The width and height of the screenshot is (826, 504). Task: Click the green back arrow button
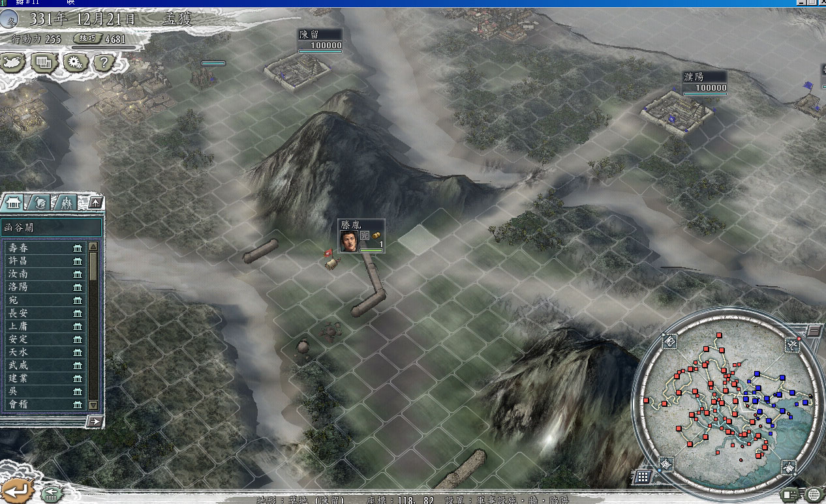(52, 494)
